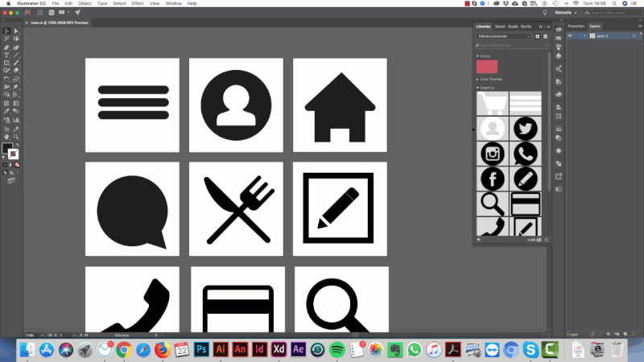The width and height of the screenshot is (644, 362).
Task: Select the Pen tool
Action: 6,47
